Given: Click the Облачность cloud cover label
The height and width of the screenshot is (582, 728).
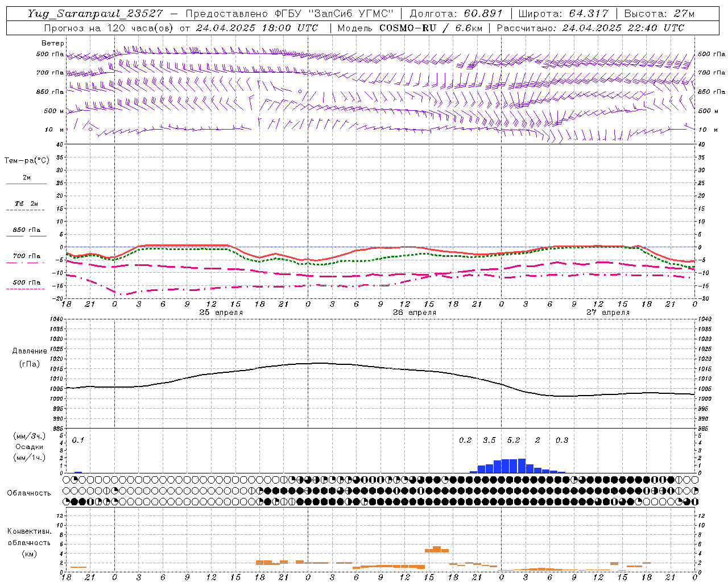Looking at the screenshot, I should tap(29, 493).
